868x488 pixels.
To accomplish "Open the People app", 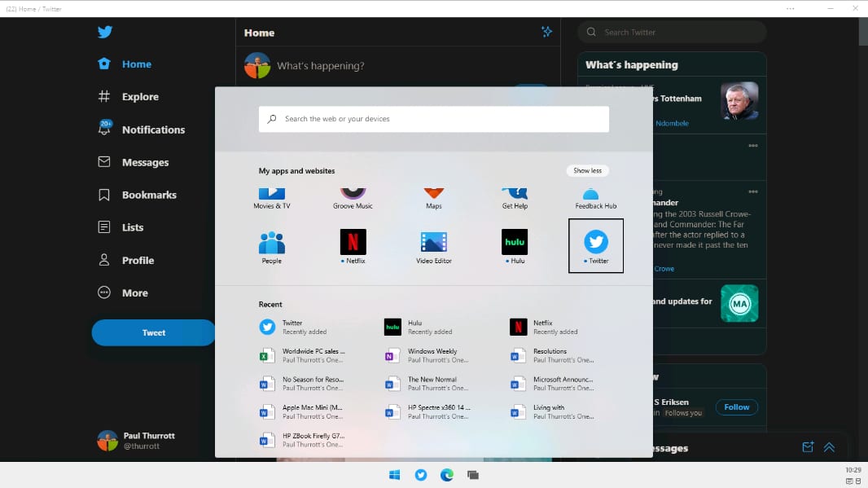I will pos(271,244).
